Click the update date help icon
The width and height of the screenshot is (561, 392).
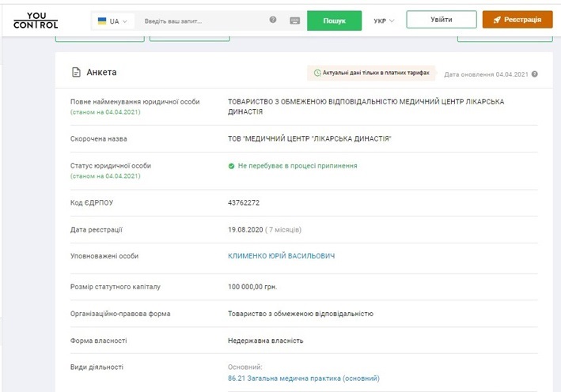535,74
